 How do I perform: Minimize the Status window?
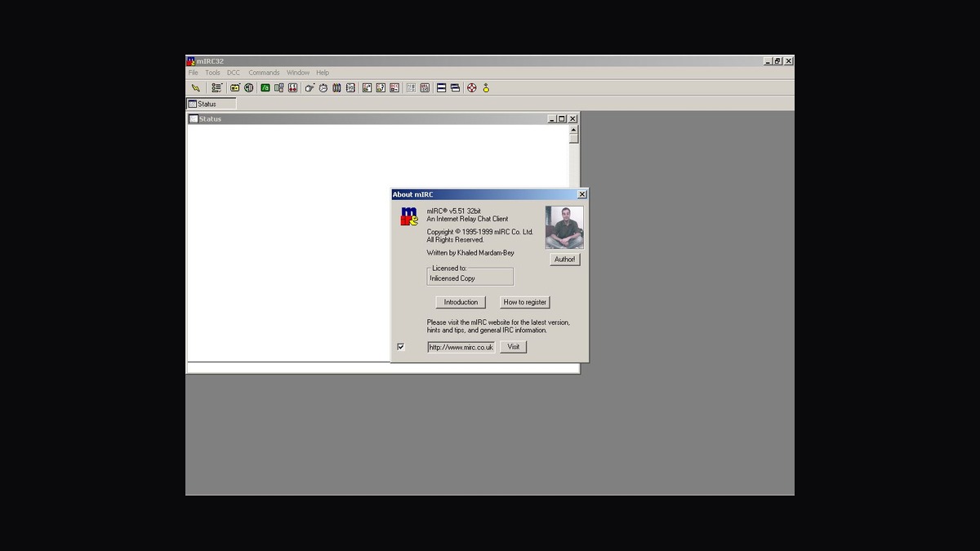[x=552, y=119]
